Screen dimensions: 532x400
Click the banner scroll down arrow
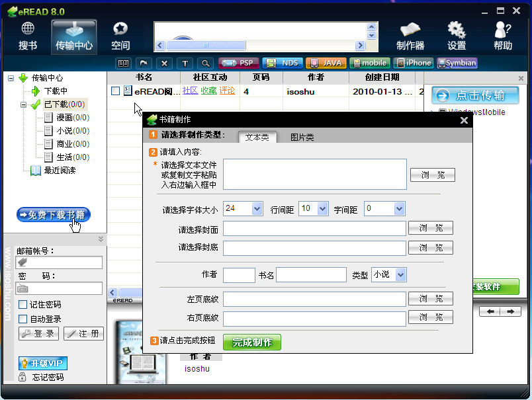(371, 35)
